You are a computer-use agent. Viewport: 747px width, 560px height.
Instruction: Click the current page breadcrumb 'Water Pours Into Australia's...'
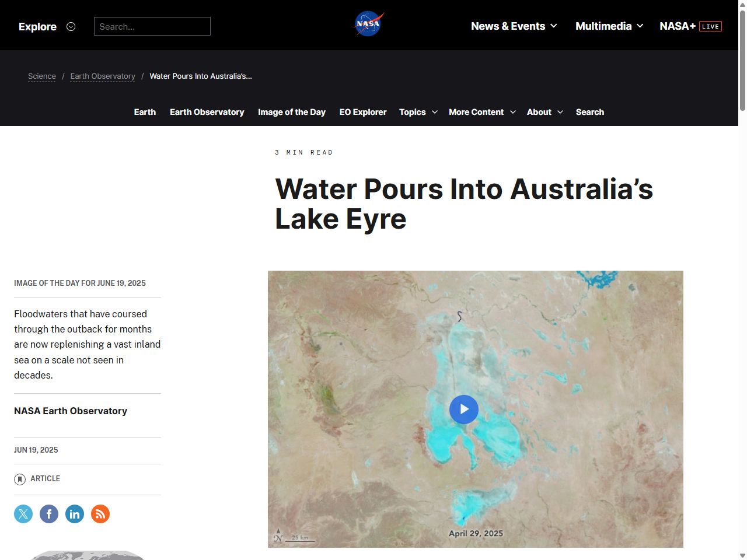click(x=201, y=76)
